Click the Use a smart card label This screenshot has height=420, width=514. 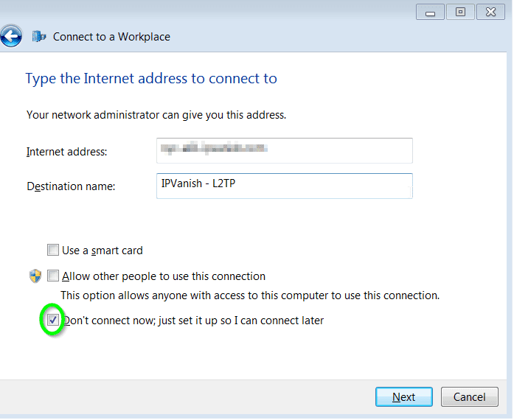pyautogui.click(x=103, y=251)
